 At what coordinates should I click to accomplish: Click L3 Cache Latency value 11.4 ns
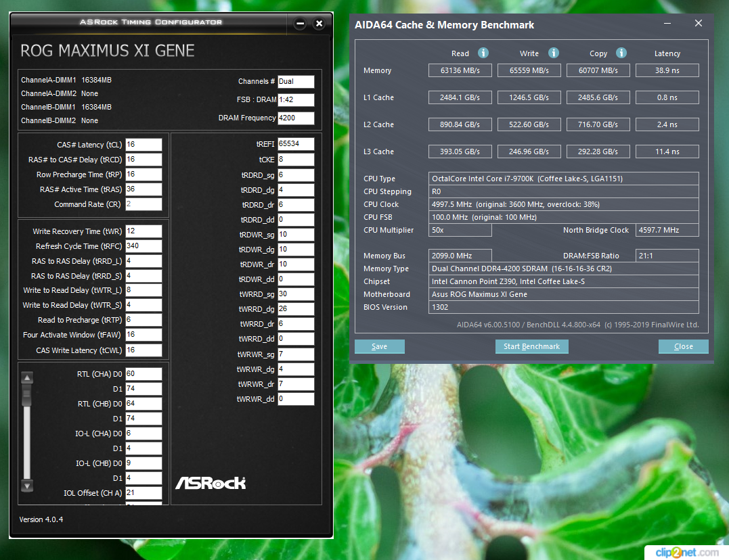coord(667,151)
